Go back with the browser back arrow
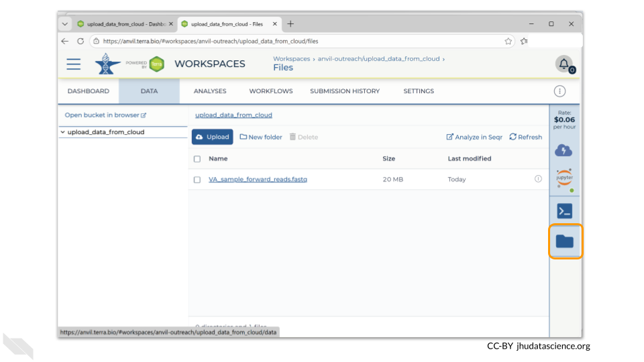 point(65,41)
